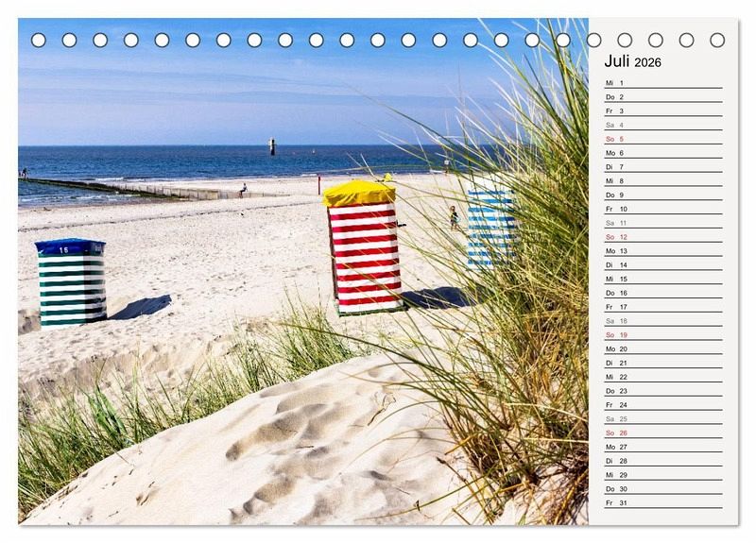
Task: Select the 'Di 14' calendar row
Action: [663, 264]
